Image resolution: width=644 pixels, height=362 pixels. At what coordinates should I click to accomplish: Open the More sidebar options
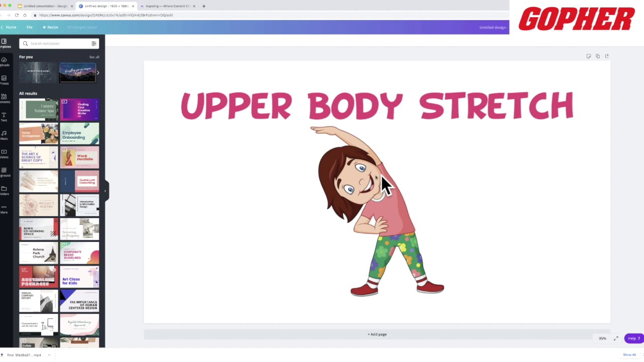[x=4, y=209]
